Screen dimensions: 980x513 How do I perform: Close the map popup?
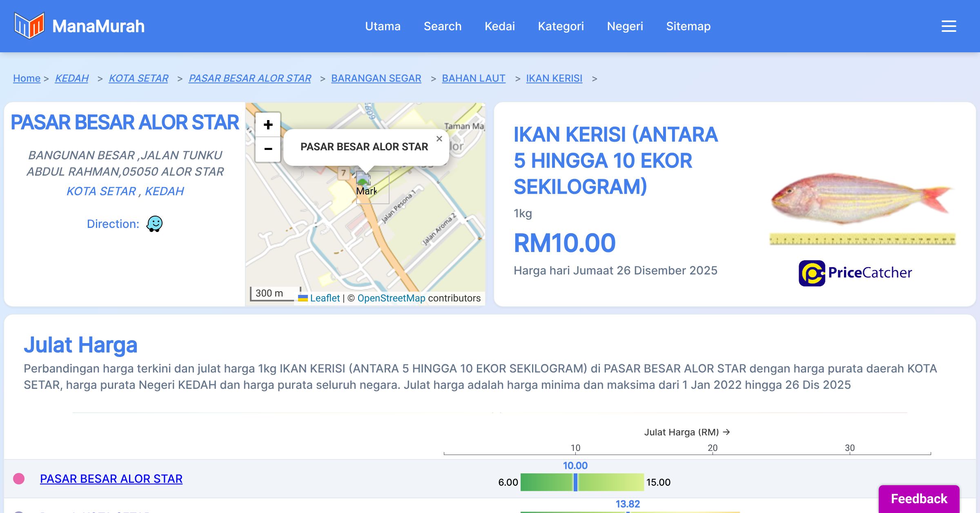[439, 139]
